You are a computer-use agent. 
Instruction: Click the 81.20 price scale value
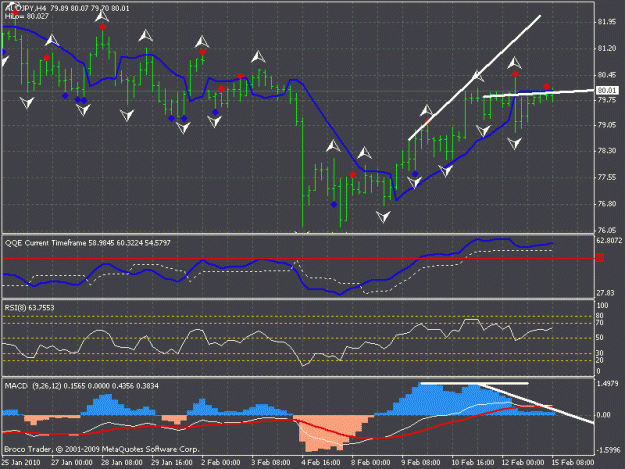click(x=607, y=48)
